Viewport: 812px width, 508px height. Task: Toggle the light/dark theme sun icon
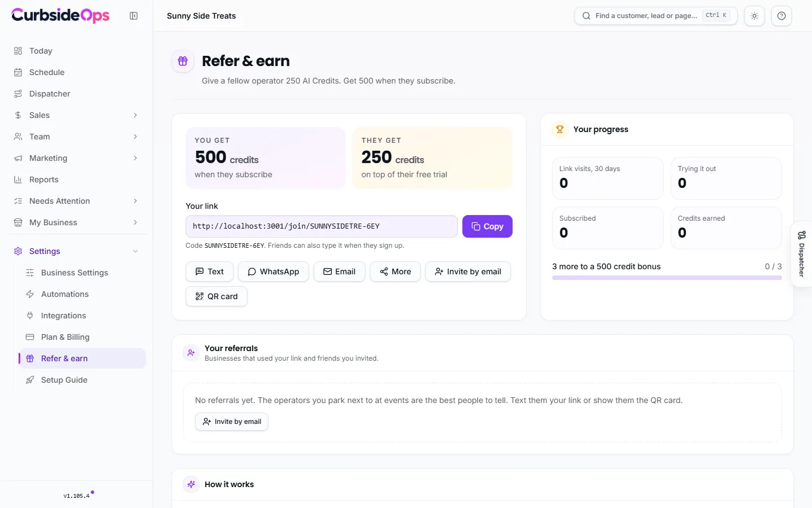point(754,16)
